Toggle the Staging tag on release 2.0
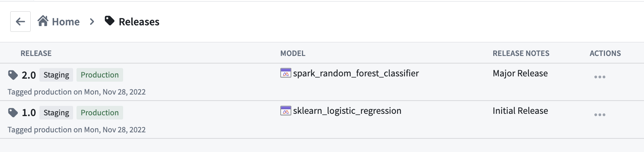Viewport: 644px width, 152px height. (x=56, y=75)
